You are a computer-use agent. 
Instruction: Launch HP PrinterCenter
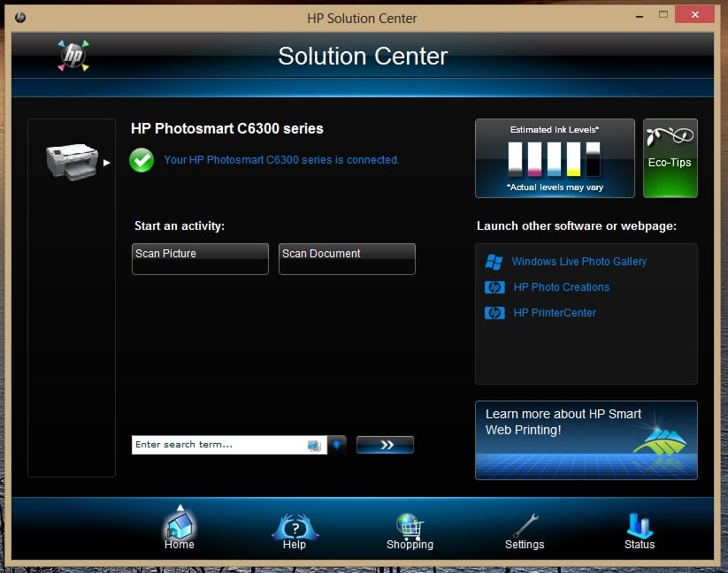[x=555, y=313]
